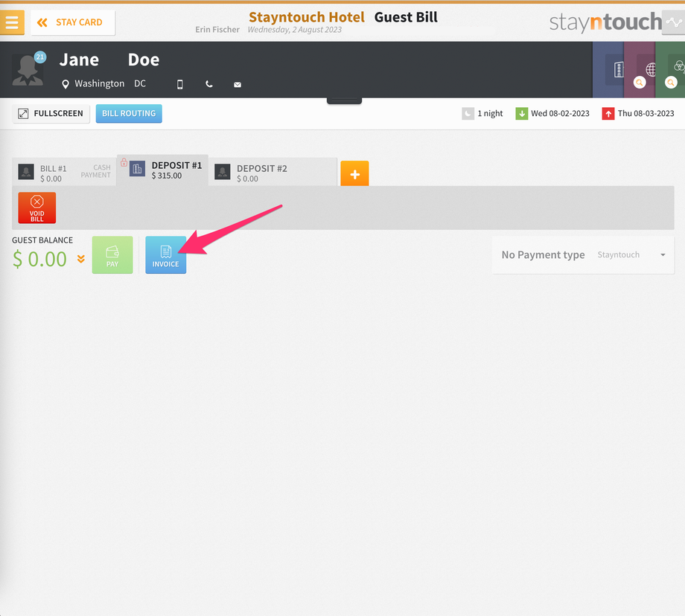Screen dimensions: 685x616
Task: Click the Deposit #2 guest icon
Action: click(x=223, y=172)
